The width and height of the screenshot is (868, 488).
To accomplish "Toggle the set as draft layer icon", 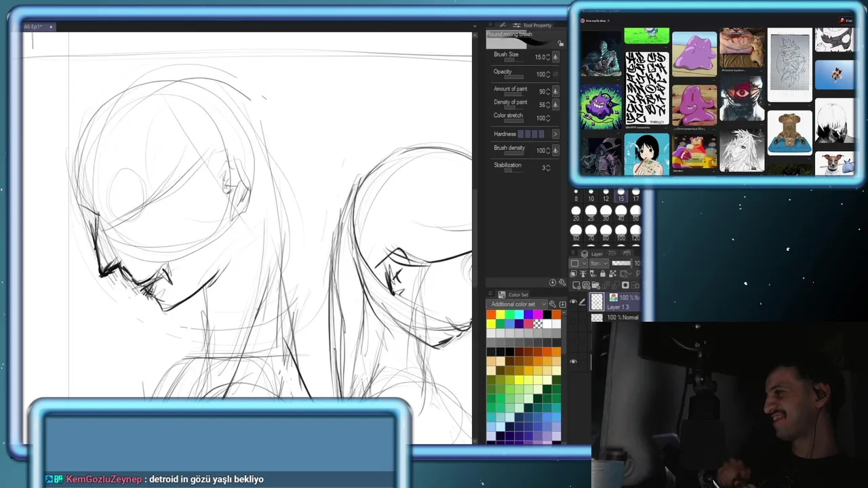I will 593,274.
